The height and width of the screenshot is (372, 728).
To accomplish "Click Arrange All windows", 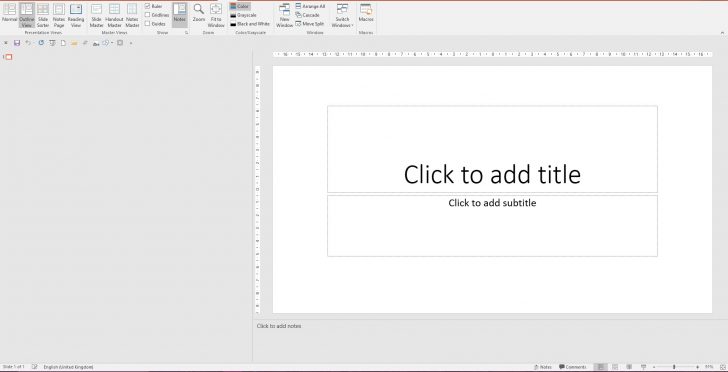I will click(x=310, y=7).
